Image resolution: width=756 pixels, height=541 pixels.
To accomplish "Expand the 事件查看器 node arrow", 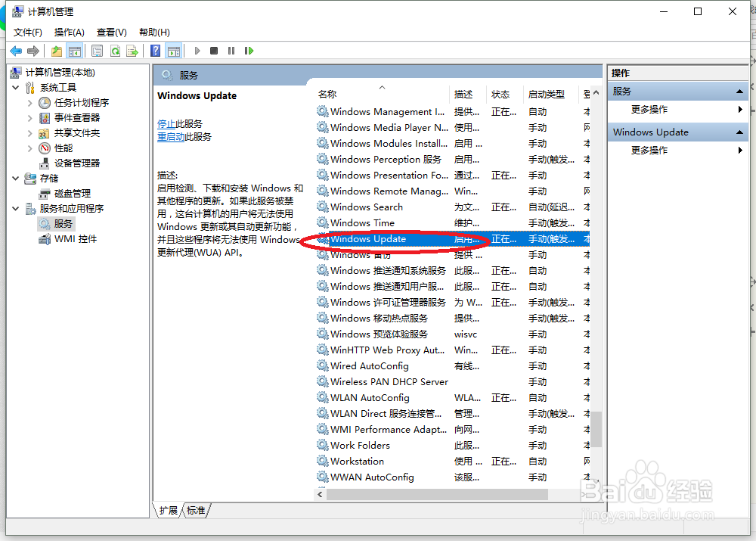I will pyautogui.click(x=30, y=118).
